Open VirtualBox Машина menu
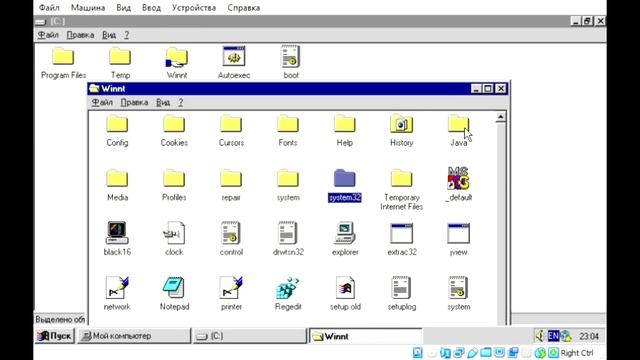Viewport: 640px width, 360px height. point(88,8)
